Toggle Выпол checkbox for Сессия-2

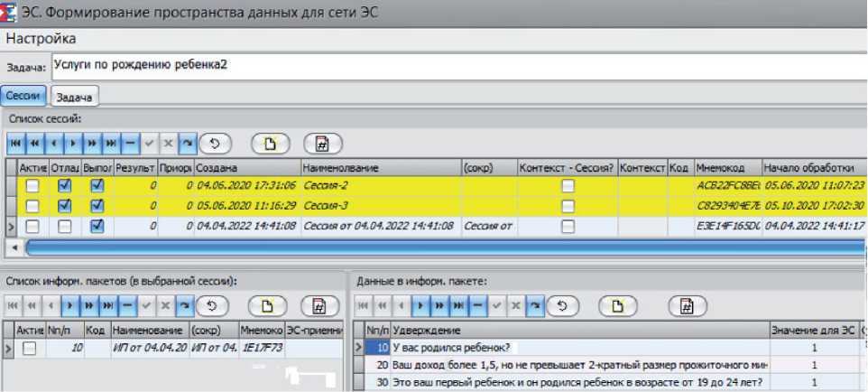[x=97, y=186]
